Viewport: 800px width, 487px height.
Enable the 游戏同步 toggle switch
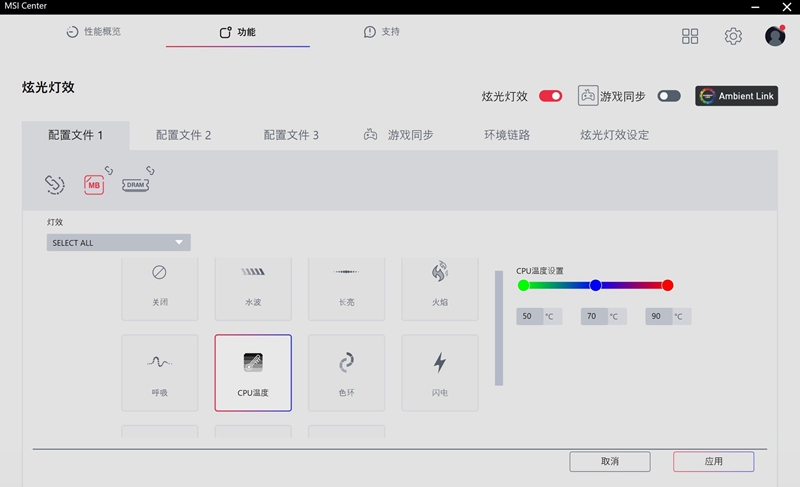click(669, 96)
